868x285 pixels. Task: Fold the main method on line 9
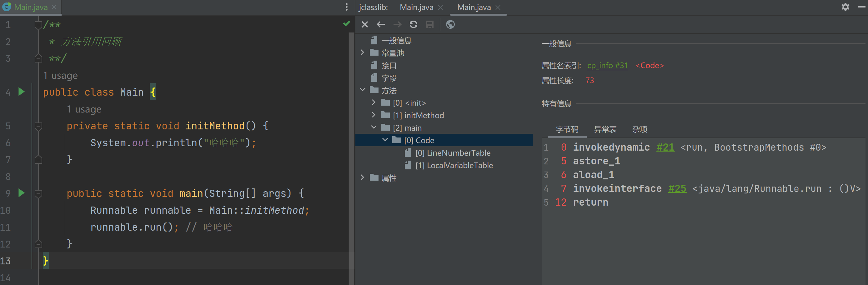(x=38, y=193)
